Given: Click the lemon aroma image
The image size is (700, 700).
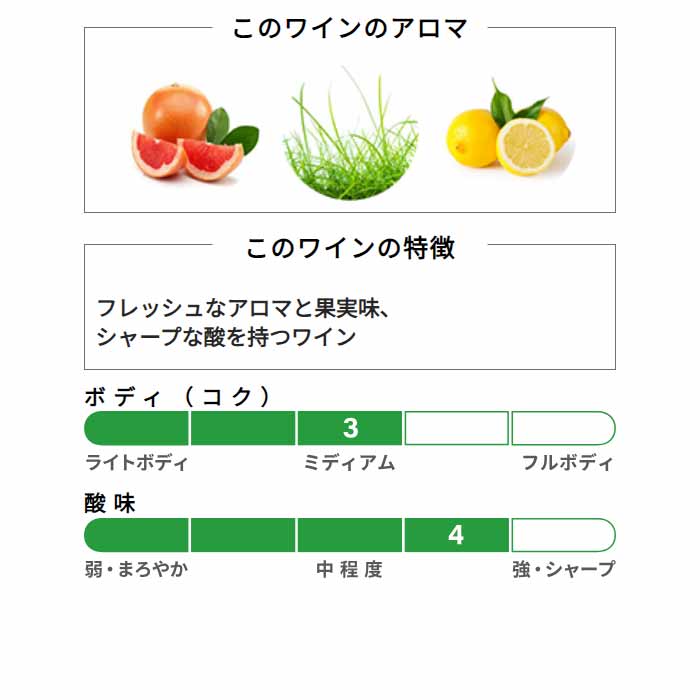Looking at the screenshot, I should click(510, 127).
